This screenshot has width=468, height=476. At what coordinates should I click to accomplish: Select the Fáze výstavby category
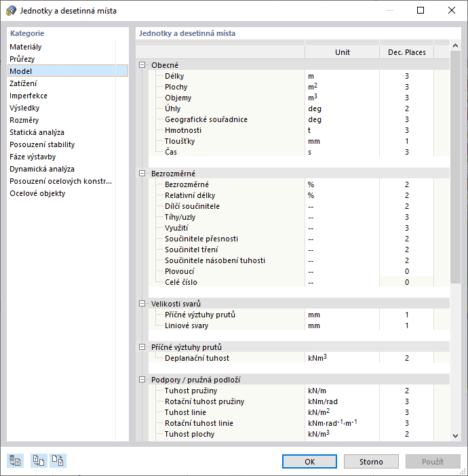[67, 157]
